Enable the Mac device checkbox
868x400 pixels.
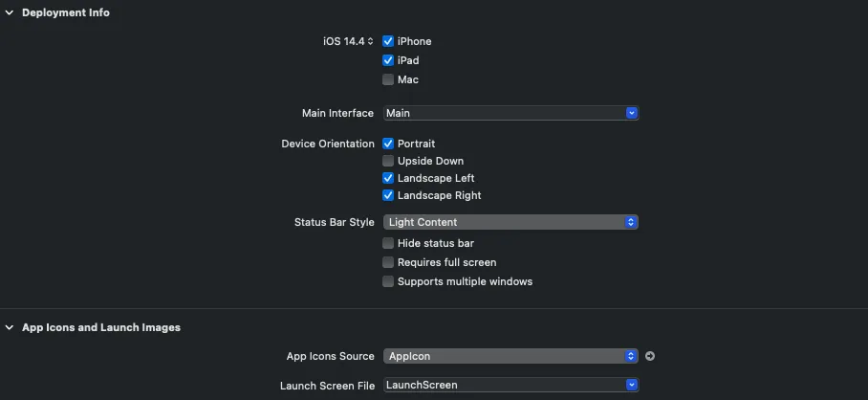tap(388, 79)
